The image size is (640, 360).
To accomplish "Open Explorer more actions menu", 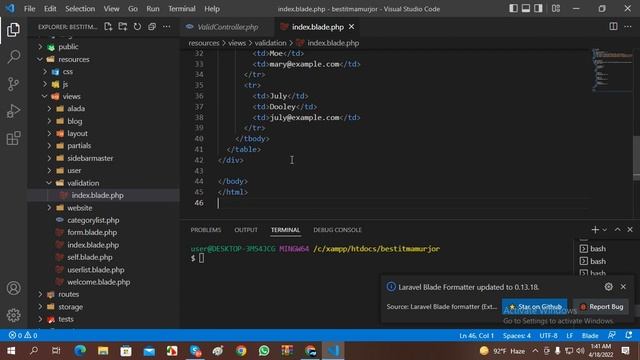I will (167, 27).
